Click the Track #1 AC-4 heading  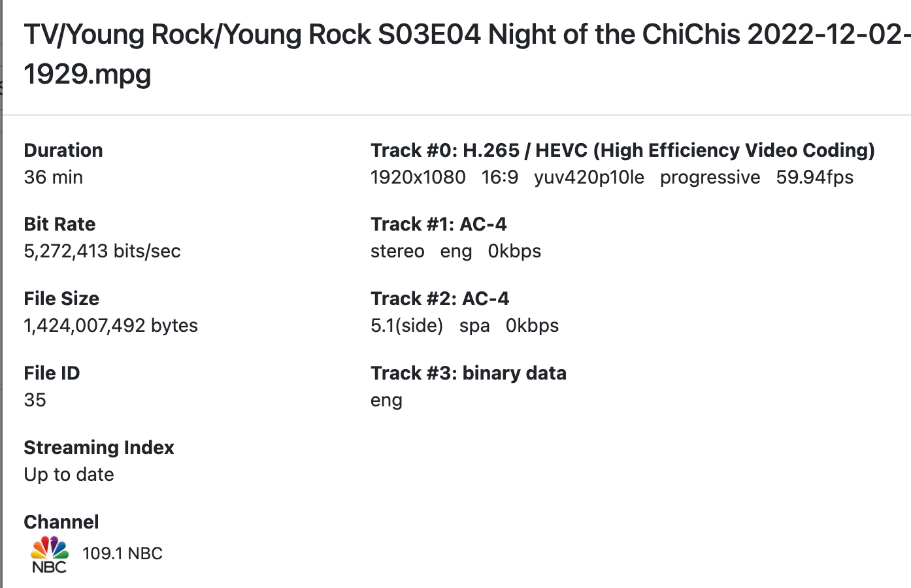(x=439, y=224)
